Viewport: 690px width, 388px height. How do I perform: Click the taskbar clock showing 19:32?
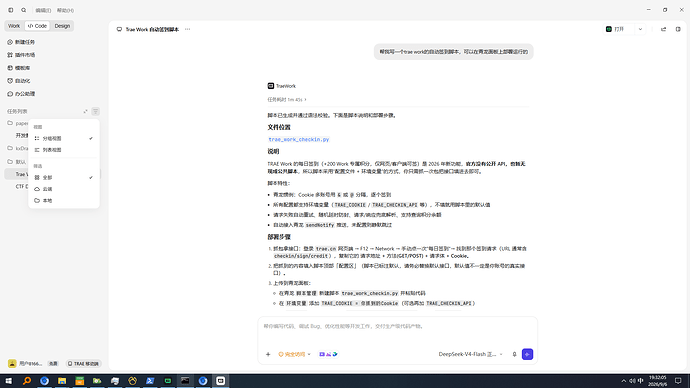point(657,381)
